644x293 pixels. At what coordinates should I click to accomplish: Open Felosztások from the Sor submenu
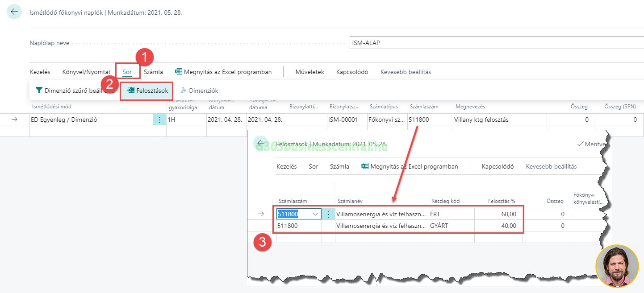point(147,91)
